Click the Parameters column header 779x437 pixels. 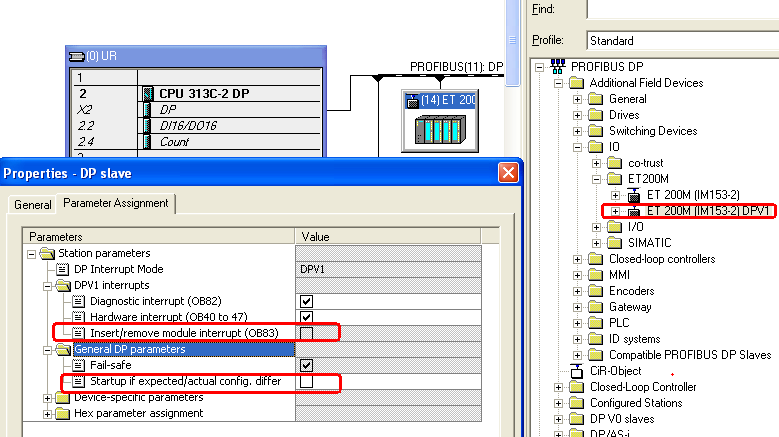(x=159, y=236)
